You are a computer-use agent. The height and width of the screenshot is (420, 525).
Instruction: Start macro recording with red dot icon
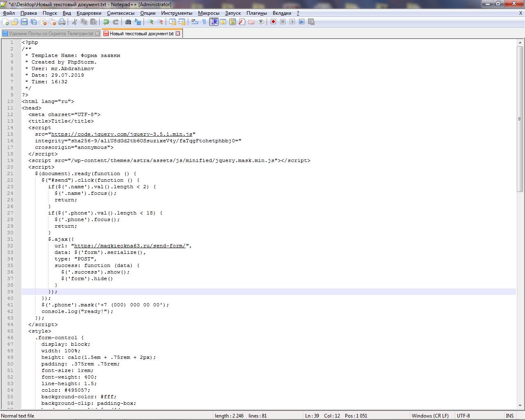(274, 22)
